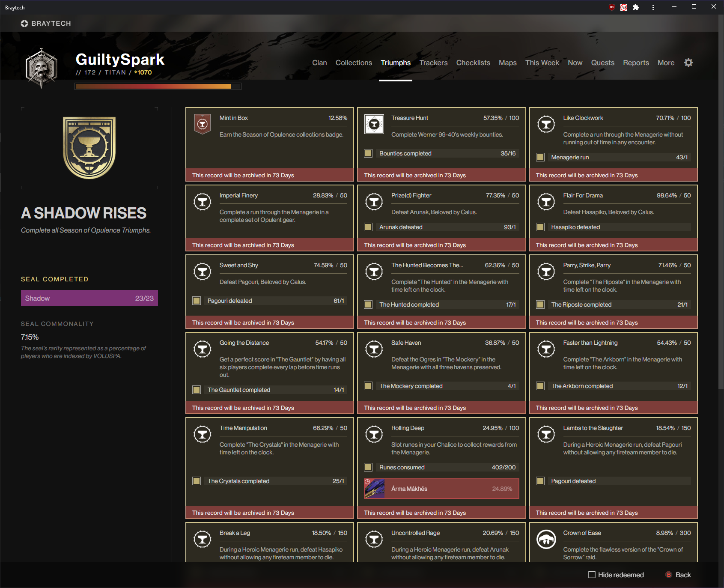Image resolution: width=724 pixels, height=588 pixels.
Task: Open the Now tab
Action: (575, 63)
